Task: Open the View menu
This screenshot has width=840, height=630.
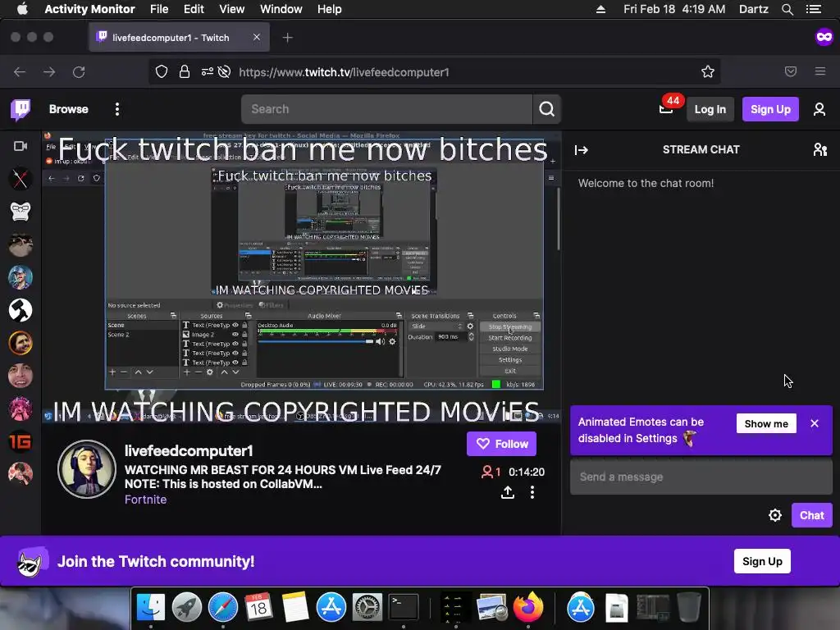Action: tap(231, 9)
